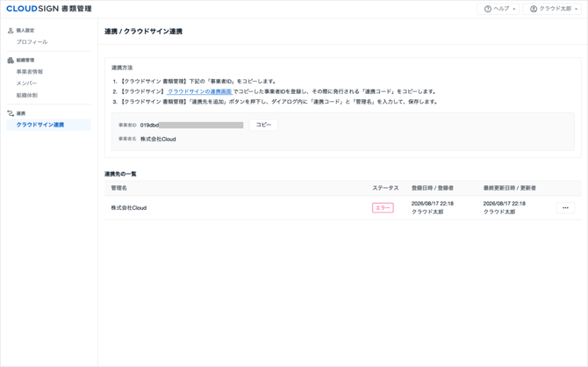This screenshot has height=367, width=588.
Task: Click the CLOUDSIGN 書類管理 logo
Action: 49,9
